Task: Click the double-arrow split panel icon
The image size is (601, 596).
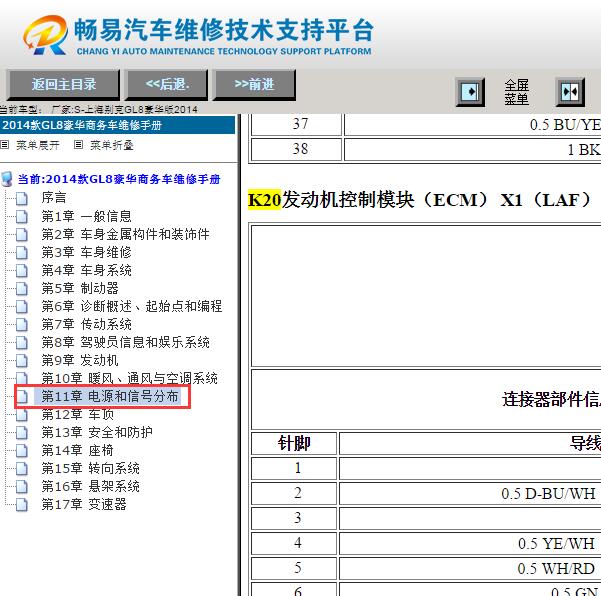Action: (x=570, y=92)
